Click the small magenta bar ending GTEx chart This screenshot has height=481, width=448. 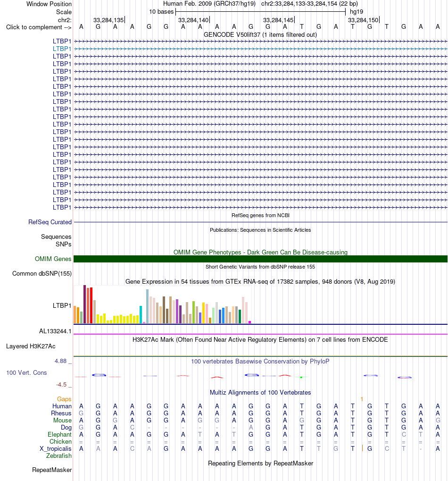click(250, 322)
